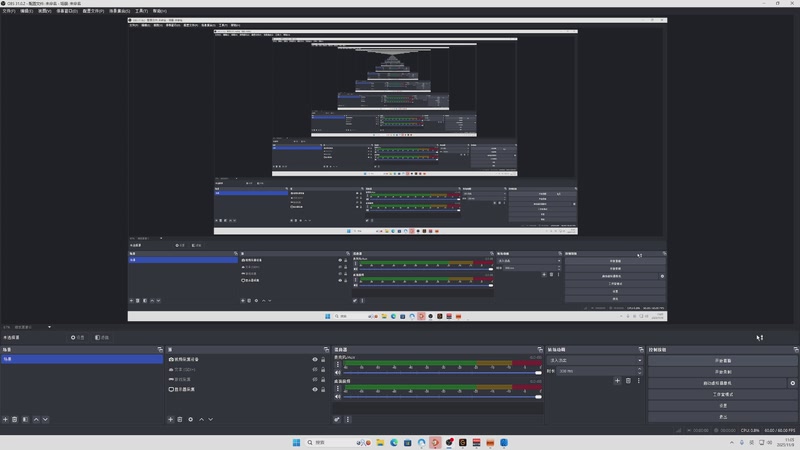The width and height of the screenshot is (800, 450).
Task: Remove the selected source with the trash icon
Action: [x=180, y=419]
